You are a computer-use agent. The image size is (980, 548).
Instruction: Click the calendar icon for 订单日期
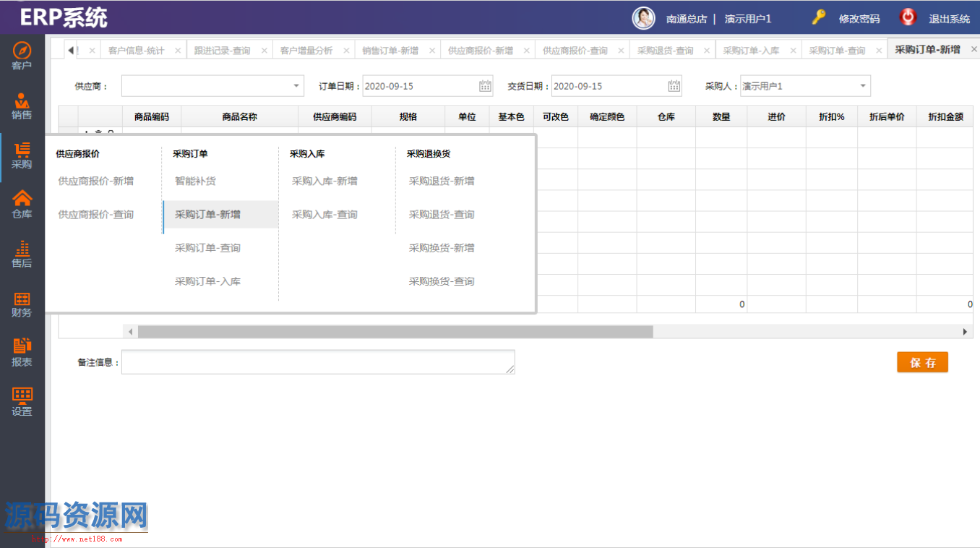485,86
